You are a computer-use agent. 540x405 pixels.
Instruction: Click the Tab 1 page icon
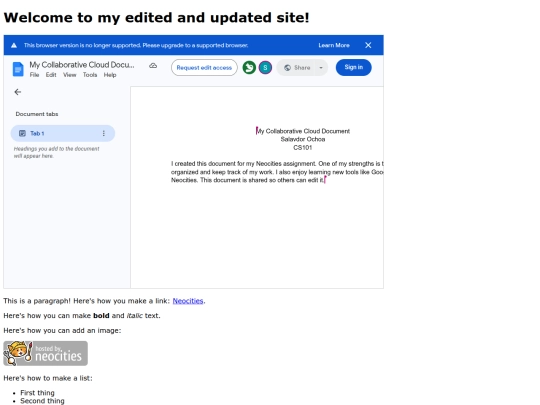22,133
